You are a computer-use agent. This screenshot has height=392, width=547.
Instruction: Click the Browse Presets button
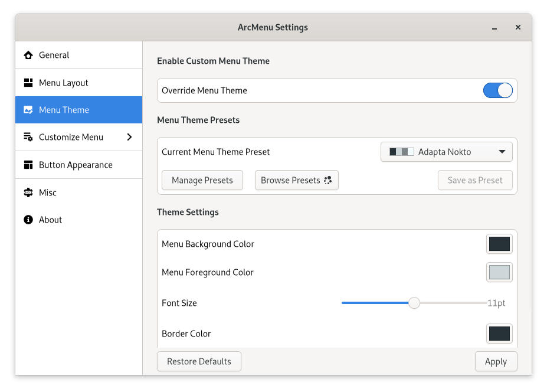click(296, 181)
